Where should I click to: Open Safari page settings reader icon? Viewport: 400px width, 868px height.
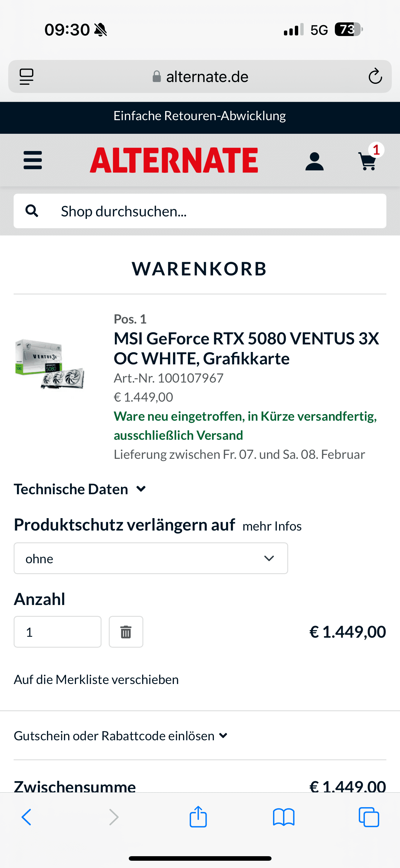pos(26,77)
